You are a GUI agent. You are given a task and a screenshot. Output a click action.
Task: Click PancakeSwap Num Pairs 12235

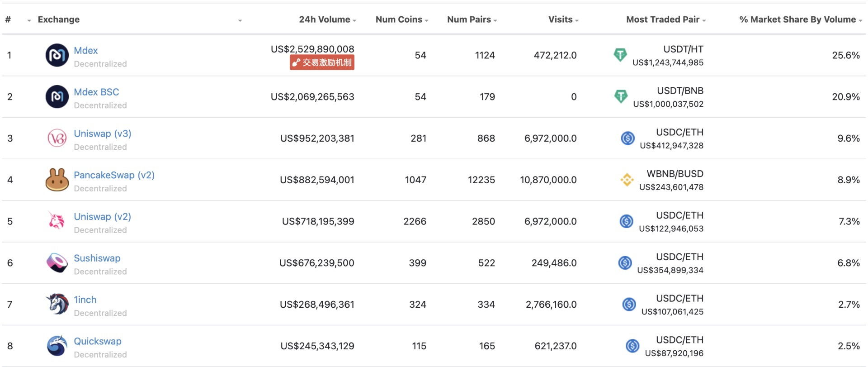[x=481, y=180]
